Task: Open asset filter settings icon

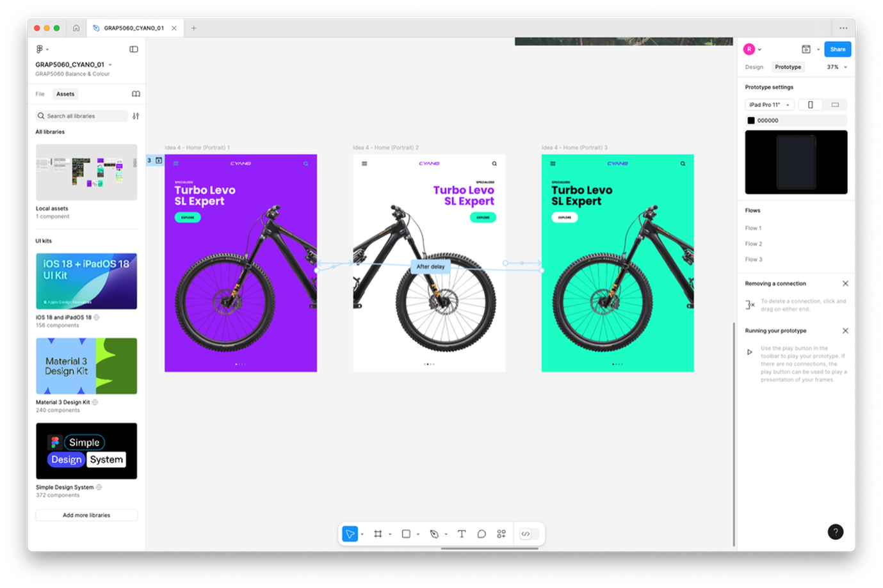Action: click(x=136, y=116)
